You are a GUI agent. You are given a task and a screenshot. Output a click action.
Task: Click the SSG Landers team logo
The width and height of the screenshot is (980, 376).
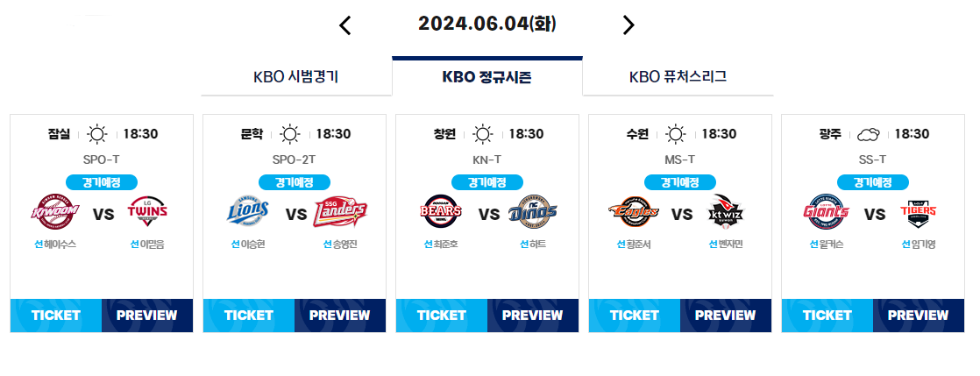pos(341,212)
